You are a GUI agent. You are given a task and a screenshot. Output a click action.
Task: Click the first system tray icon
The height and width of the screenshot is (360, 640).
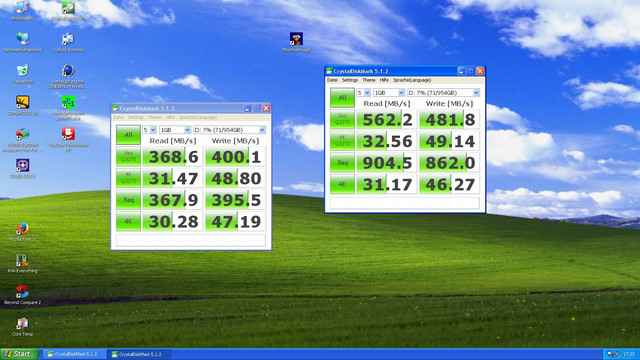[610, 354]
